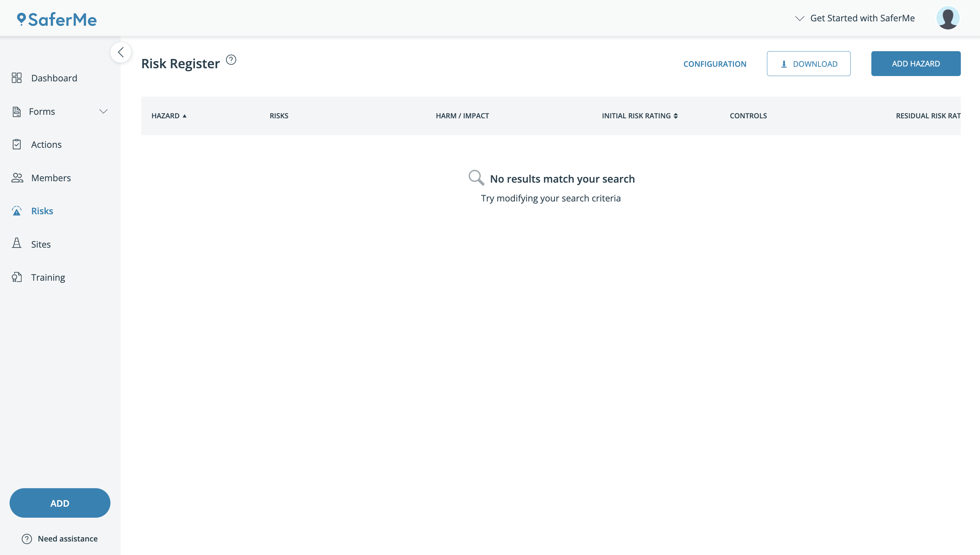
Task: Collapse the sidebar with the back chevron
Action: pyautogui.click(x=121, y=52)
